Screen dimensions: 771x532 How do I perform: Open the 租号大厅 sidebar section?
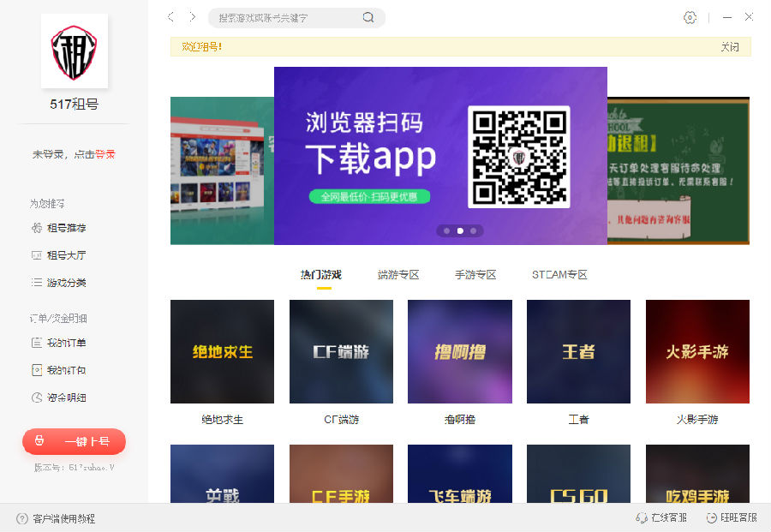click(64, 254)
